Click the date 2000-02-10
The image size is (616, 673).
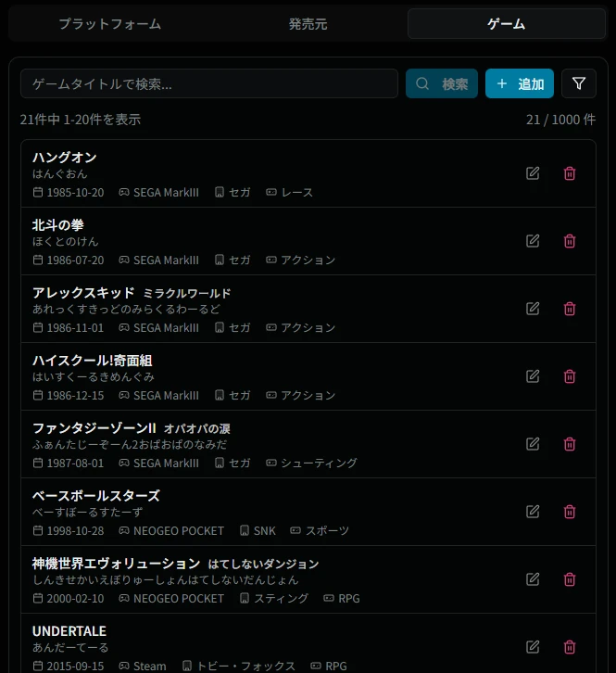point(76,598)
